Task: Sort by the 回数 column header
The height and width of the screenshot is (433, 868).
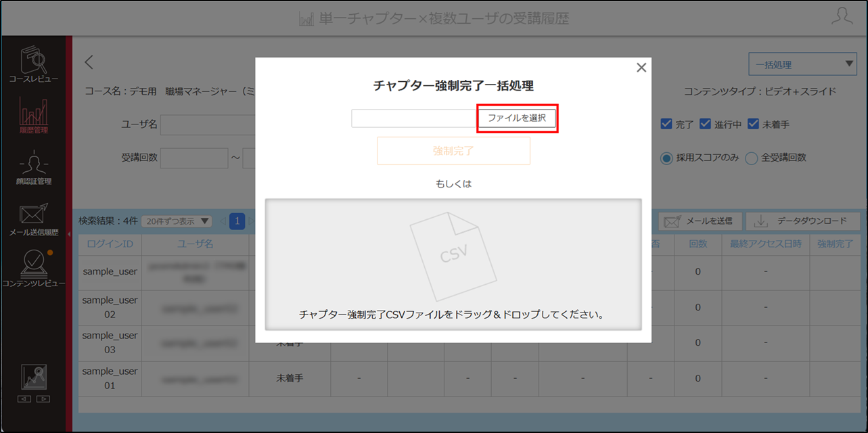Action: coord(698,244)
